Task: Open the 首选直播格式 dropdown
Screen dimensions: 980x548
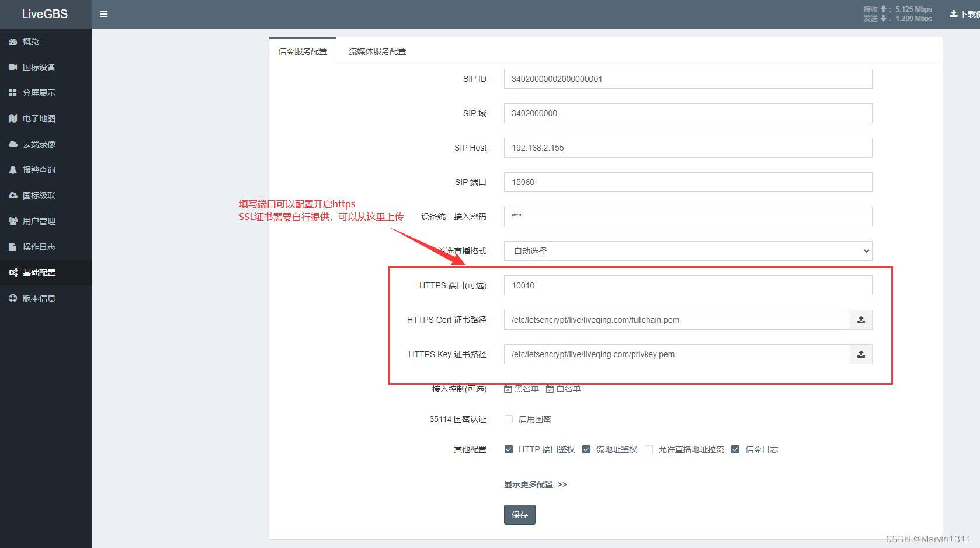Action: pyautogui.click(x=688, y=251)
